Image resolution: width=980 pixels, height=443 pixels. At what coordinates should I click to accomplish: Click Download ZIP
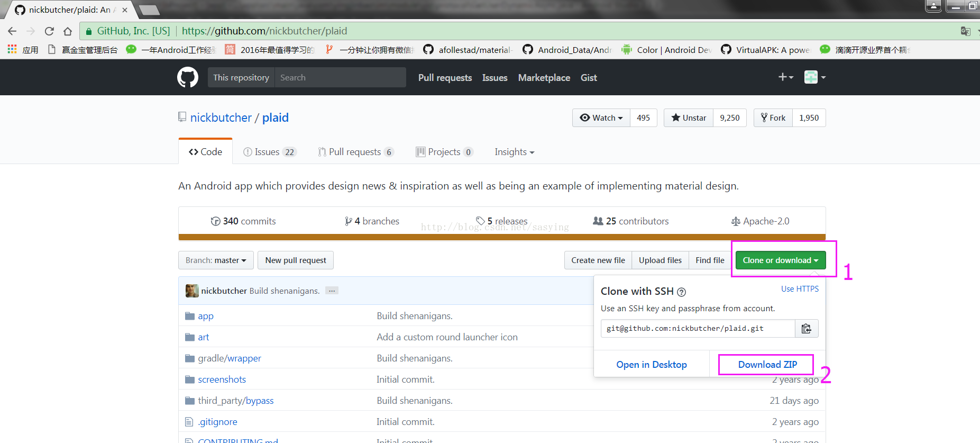(x=767, y=365)
